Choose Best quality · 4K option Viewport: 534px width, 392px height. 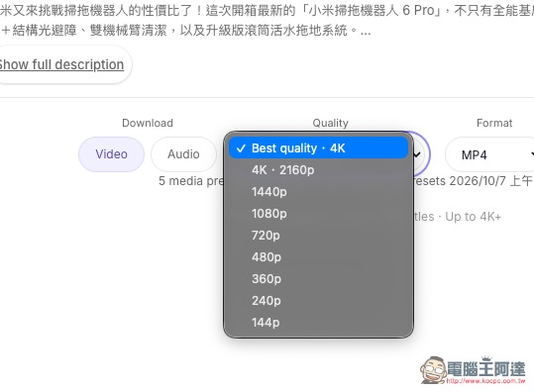coord(318,148)
